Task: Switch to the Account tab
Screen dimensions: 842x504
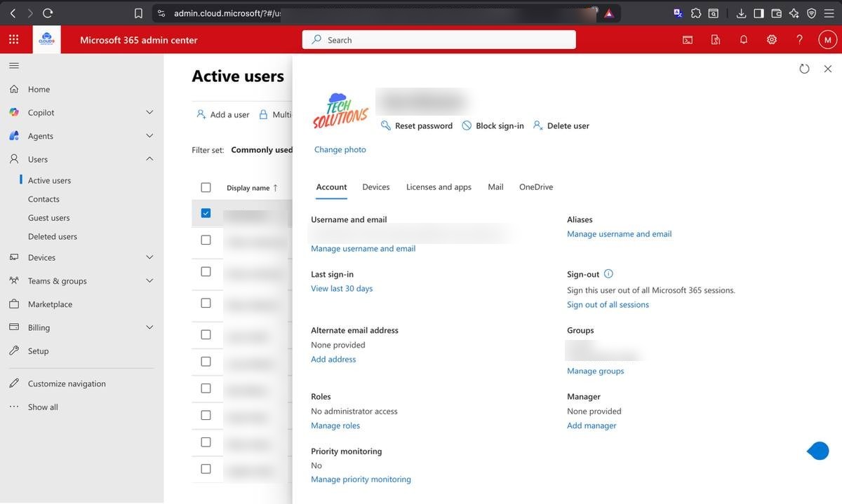Action: click(331, 187)
